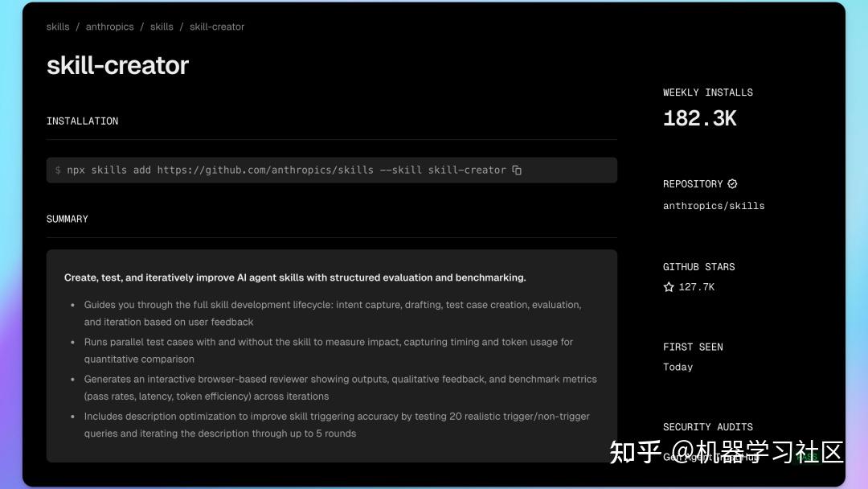Click the 'SUMMARY' section heading

tap(67, 220)
